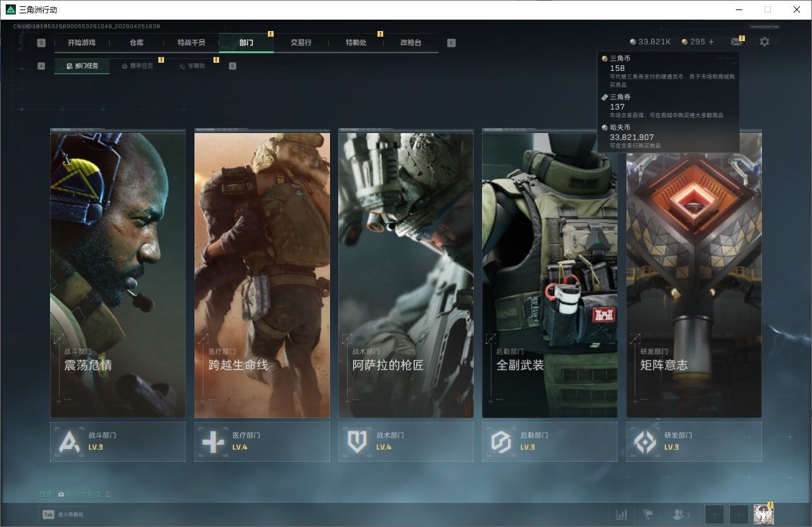Viewport: 812px width, 527px height.
Task: Click the second empty squad slot plus
Action: tap(739, 514)
